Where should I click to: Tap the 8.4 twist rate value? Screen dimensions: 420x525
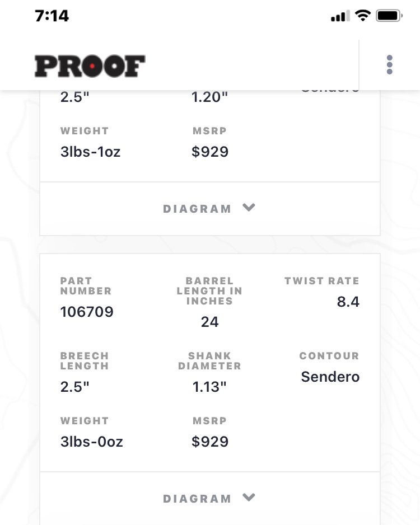(x=348, y=302)
